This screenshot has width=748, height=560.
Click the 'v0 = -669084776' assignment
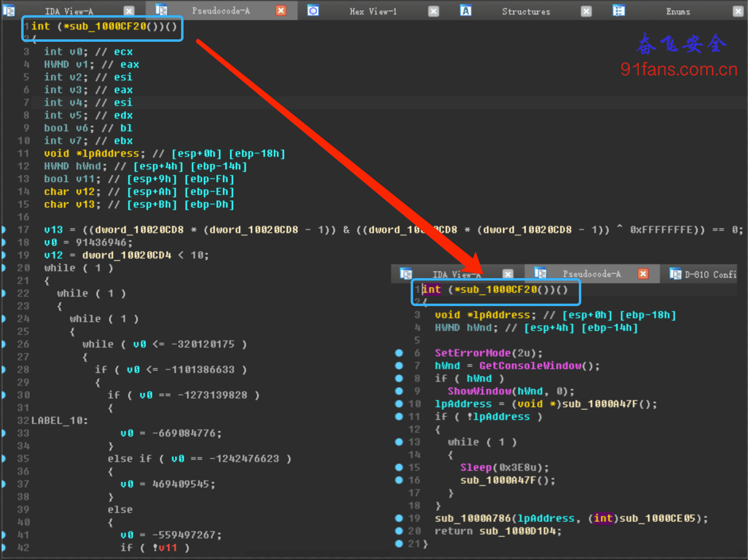(171, 433)
